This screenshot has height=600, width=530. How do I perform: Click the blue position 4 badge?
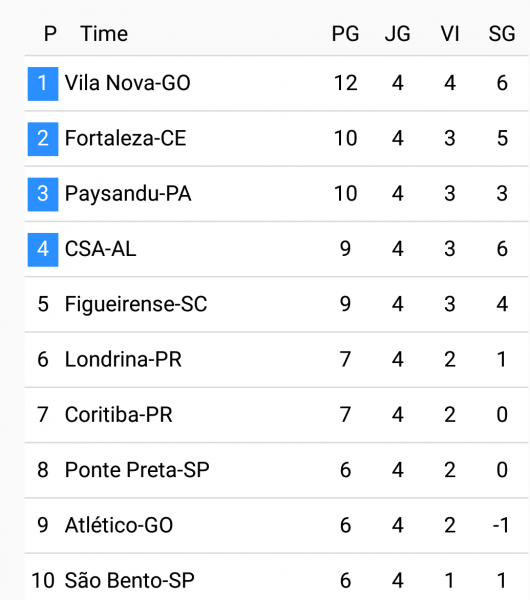[x=43, y=249]
